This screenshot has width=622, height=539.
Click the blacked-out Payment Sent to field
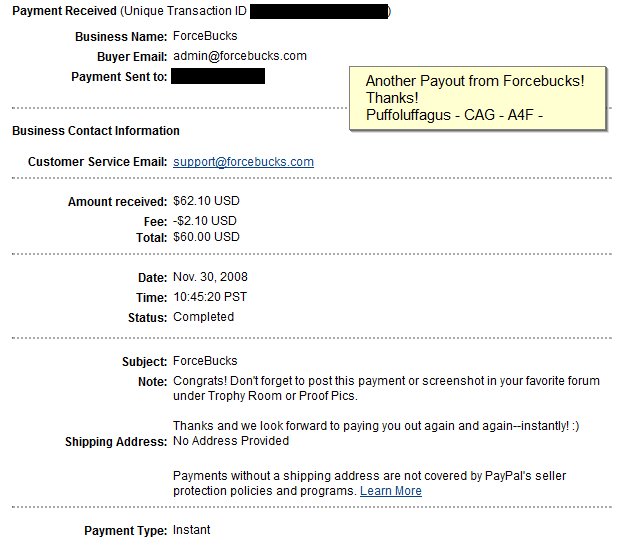218,76
